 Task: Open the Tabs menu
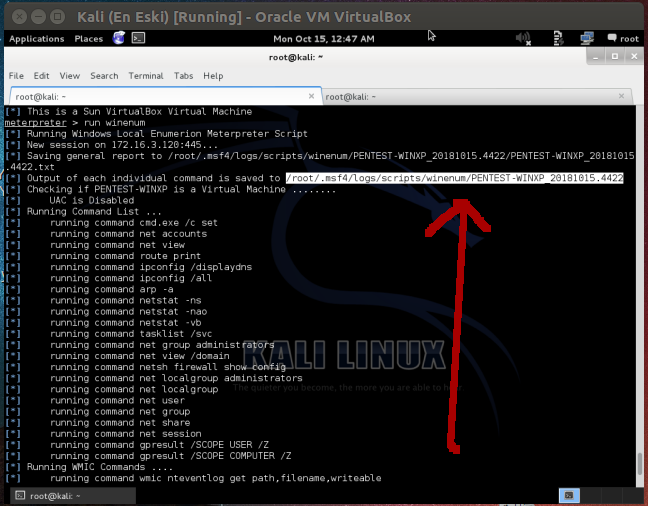pos(183,76)
